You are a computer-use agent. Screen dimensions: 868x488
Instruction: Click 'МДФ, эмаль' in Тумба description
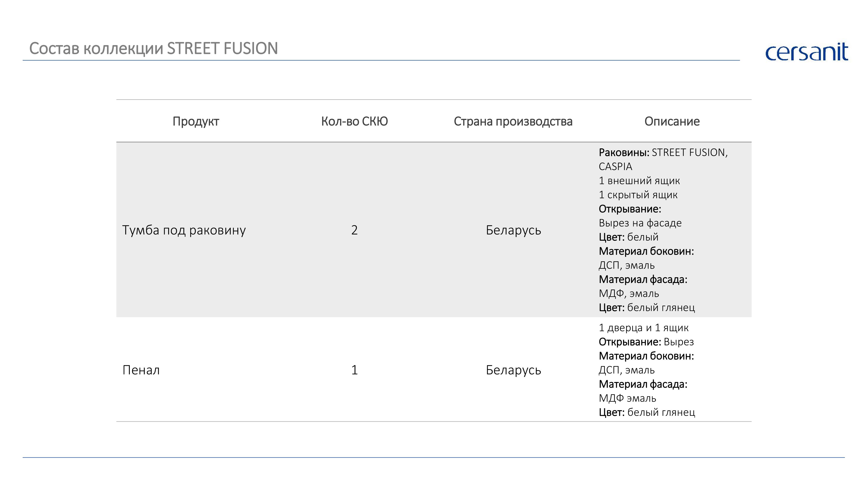(x=629, y=294)
